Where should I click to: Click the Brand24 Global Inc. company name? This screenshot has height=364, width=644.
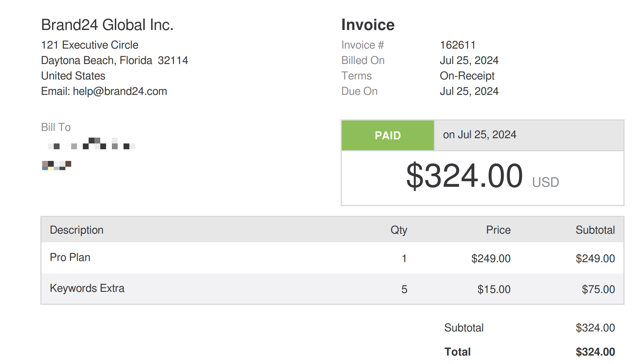pos(107,25)
